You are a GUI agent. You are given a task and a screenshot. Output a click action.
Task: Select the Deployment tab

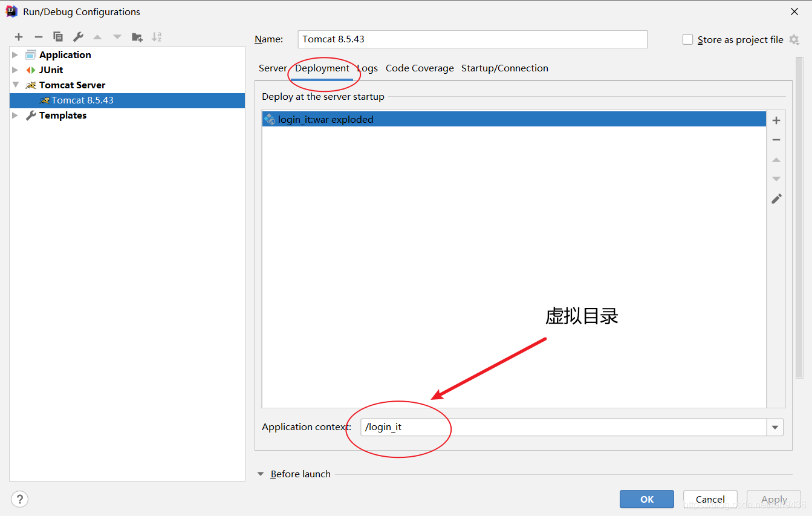pos(322,68)
